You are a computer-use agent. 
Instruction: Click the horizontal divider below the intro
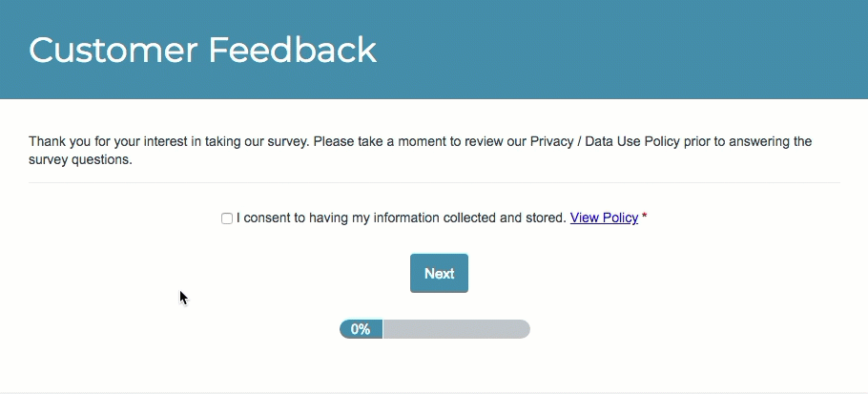[x=434, y=182]
